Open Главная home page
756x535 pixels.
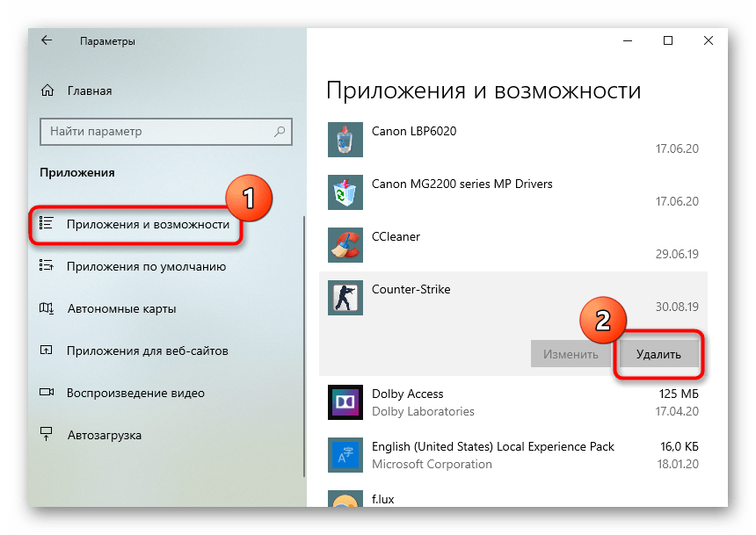point(89,90)
